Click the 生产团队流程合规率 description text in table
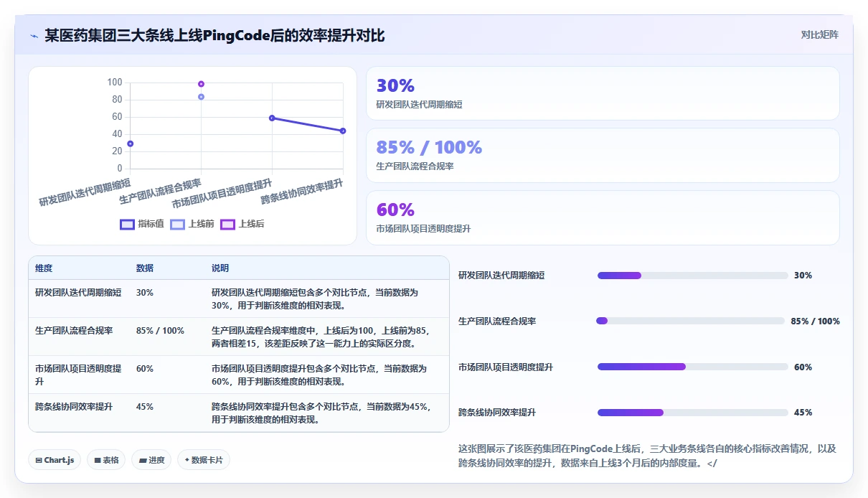The image size is (868, 498). [321, 337]
